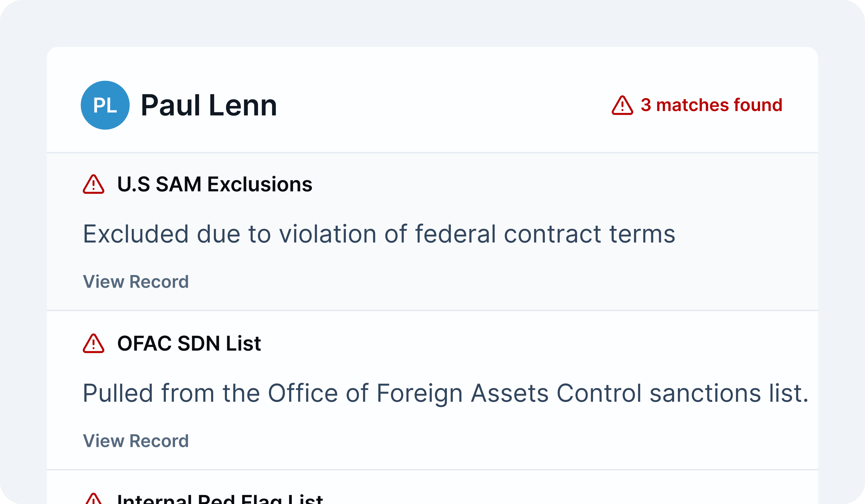Viewport: 865px width, 504px height.
Task: Click empty space right of OFAC SDN List title
Action: point(515,344)
